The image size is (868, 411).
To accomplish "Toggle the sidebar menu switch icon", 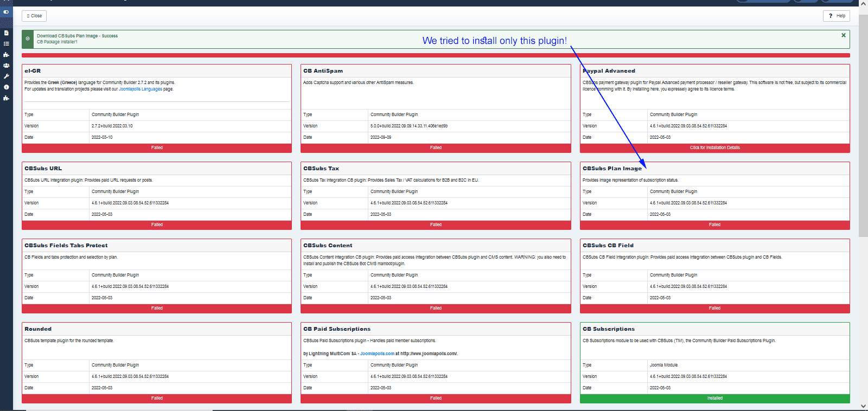I will (6, 12).
